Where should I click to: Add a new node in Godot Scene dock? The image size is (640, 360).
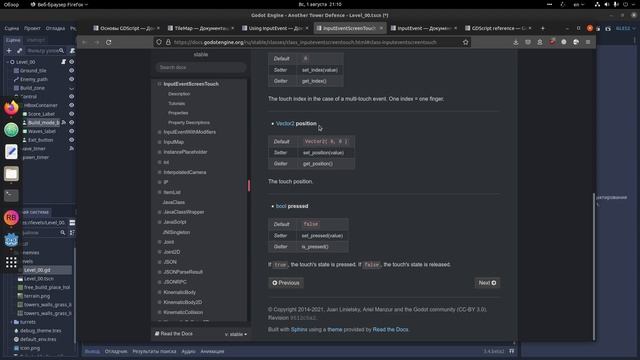[x=9, y=51]
